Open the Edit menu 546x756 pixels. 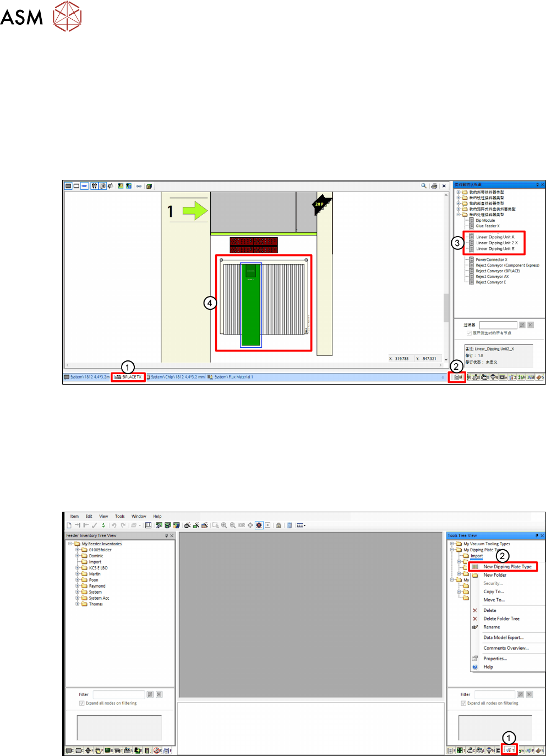89,517
